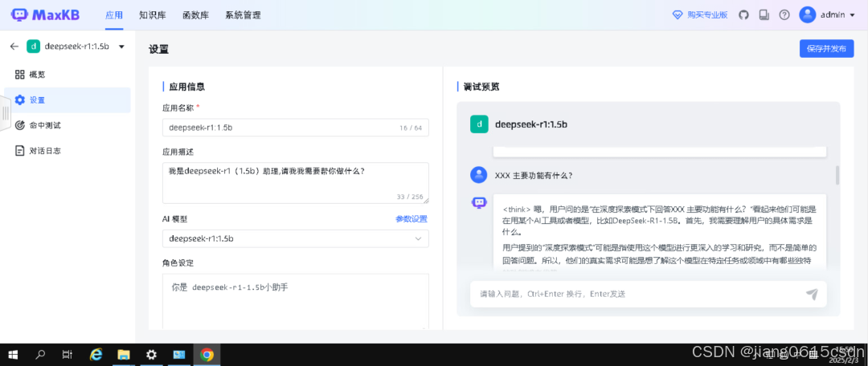Open Task View on the taskbar

[x=67, y=355]
